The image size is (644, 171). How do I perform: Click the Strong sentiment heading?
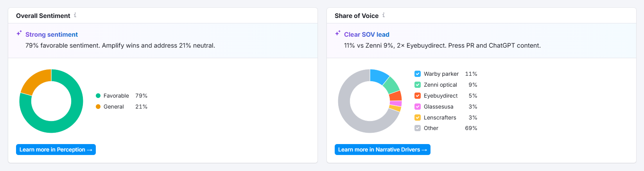click(52, 34)
